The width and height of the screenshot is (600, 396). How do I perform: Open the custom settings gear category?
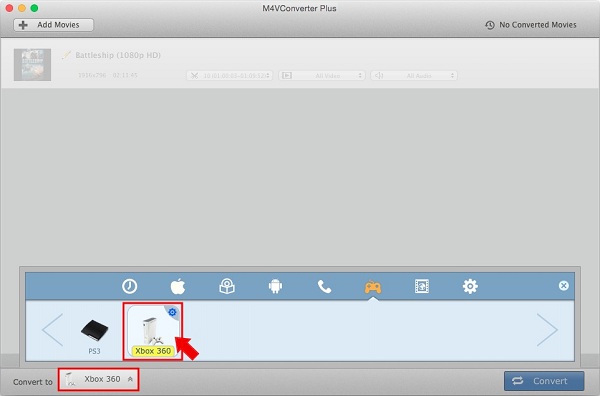(470, 286)
